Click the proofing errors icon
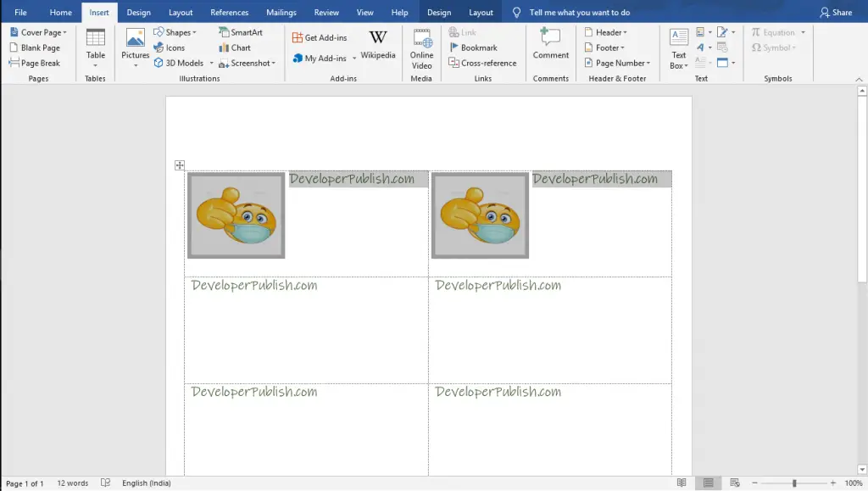The image size is (868, 491). [x=106, y=483]
